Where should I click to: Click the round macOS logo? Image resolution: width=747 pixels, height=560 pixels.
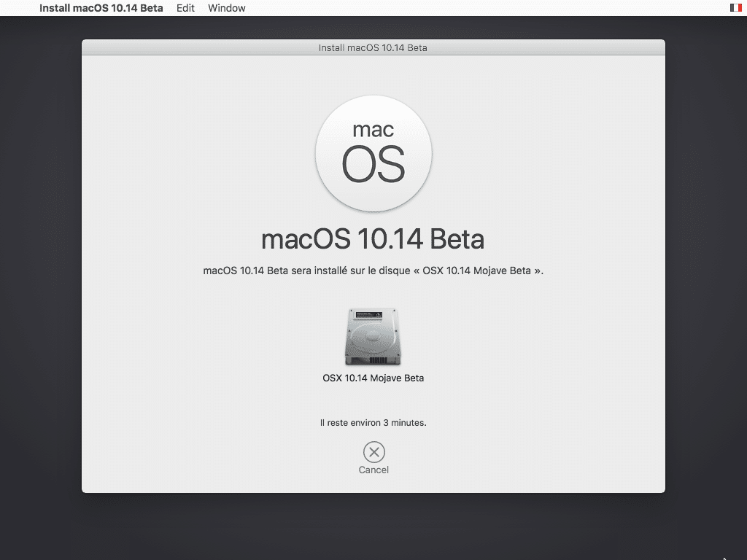[373, 153]
